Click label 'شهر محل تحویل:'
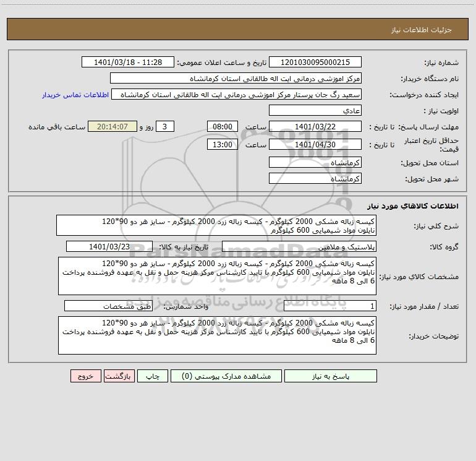Screen dimensions: 476x461 point(432,179)
